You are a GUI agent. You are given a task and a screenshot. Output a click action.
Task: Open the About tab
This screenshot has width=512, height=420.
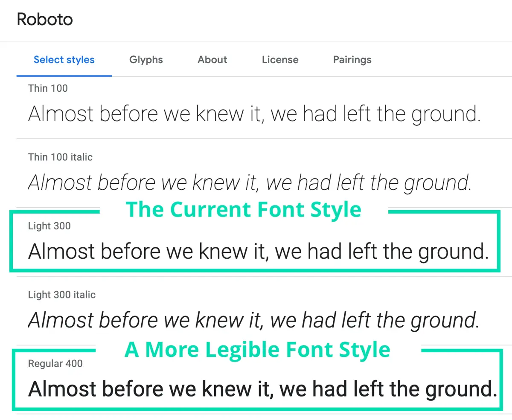212,60
